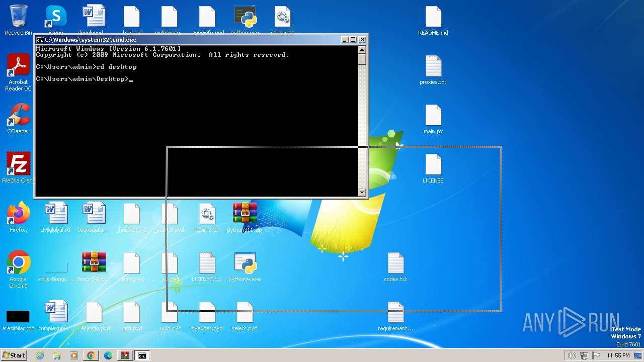Maximize the cmd.exe window
The width and height of the screenshot is (644, 362).
tap(353, 40)
